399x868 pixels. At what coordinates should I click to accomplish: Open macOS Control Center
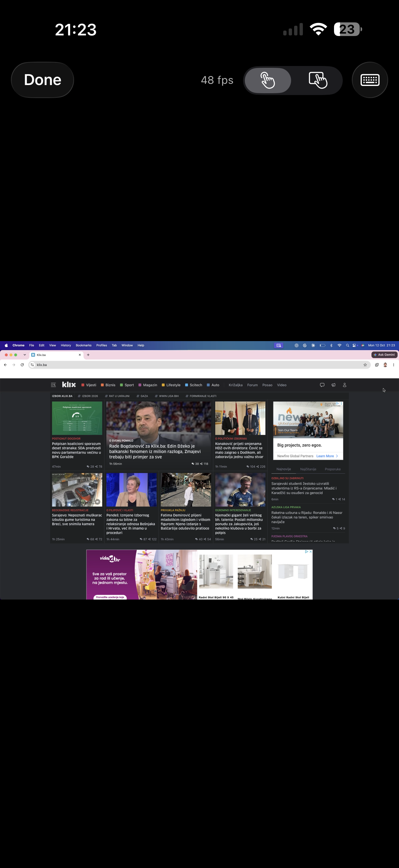355,345
